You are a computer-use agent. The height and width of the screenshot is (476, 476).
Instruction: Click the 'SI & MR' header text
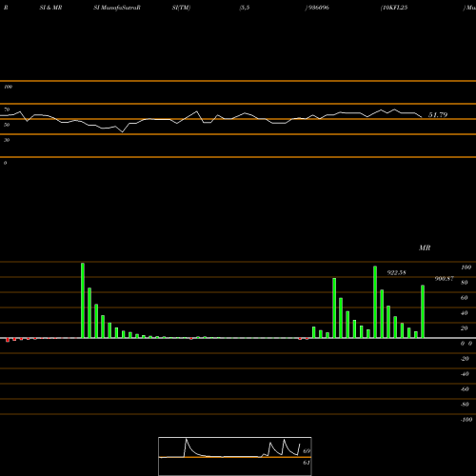click(50, 8)
